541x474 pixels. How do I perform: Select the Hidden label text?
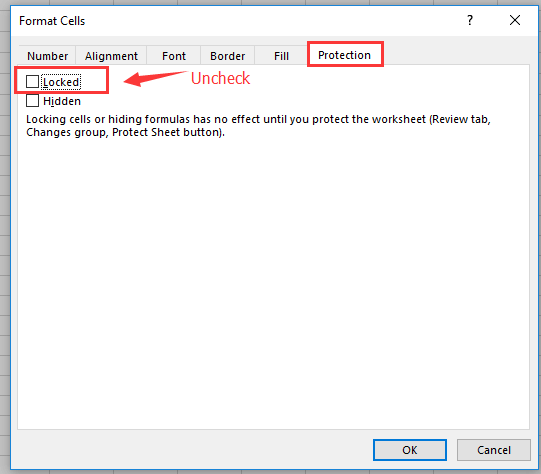[62, 101]
